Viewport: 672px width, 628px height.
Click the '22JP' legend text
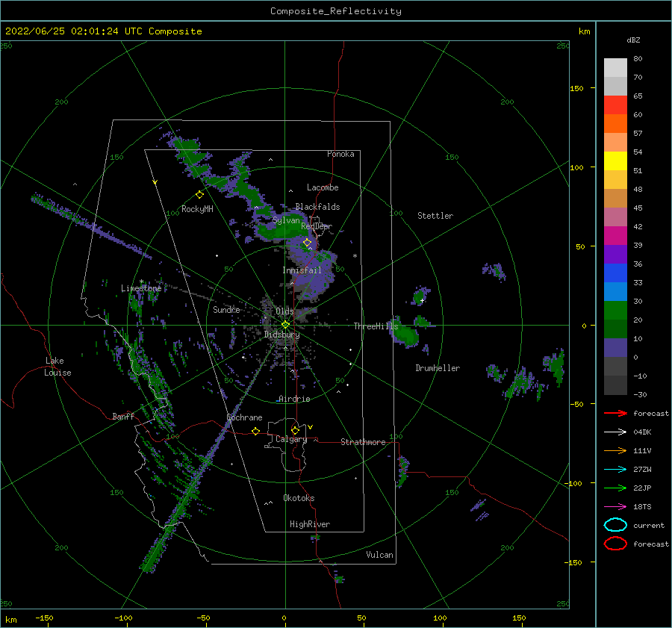click(642, 488)
